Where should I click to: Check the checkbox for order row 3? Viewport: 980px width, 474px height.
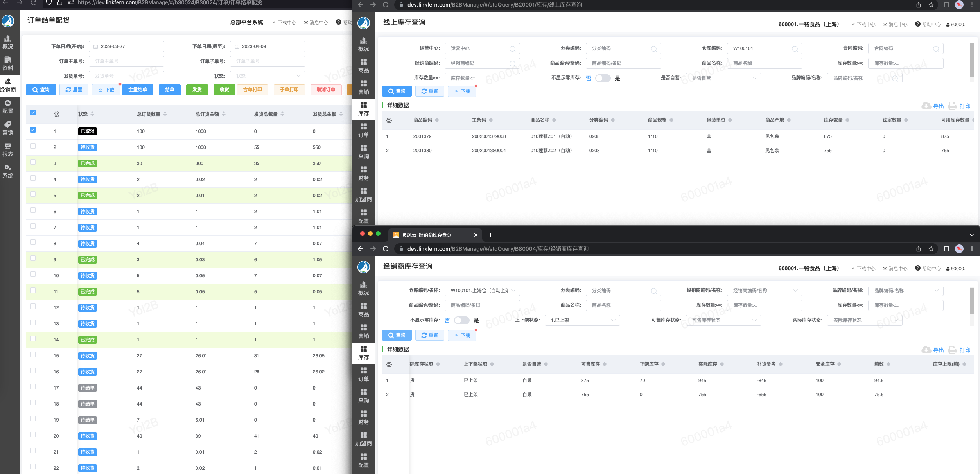coord(33,162)
